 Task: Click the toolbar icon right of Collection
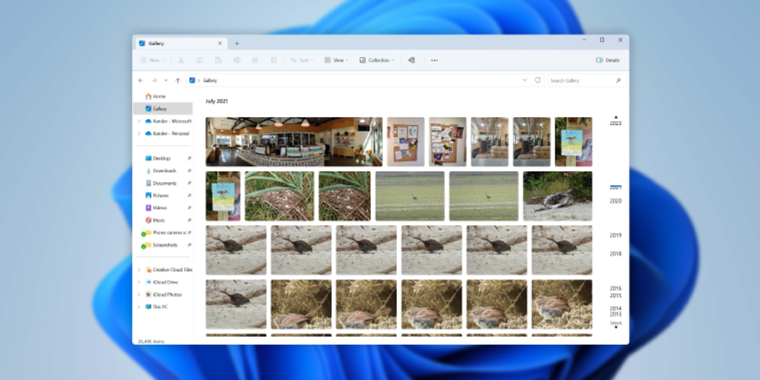[412, 60]
